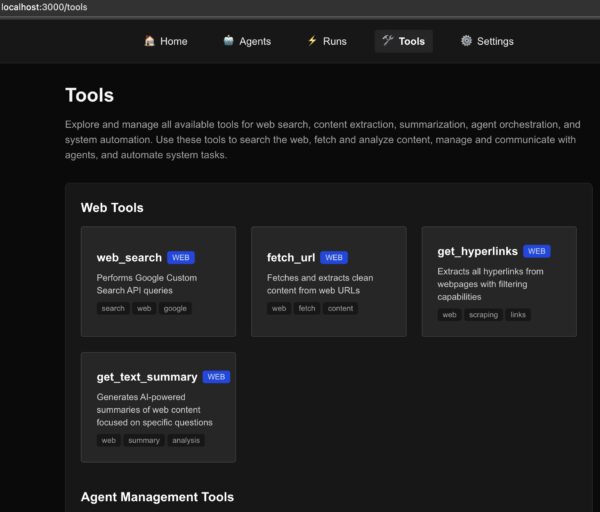This screenshot has width=600, height=512.
Task: Select the get_text_summary tool title
Action: [x=146, y=377]
